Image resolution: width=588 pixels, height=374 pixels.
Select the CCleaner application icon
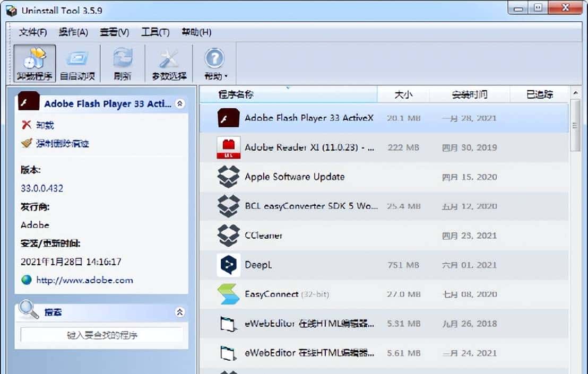click(x=228, y=235)
